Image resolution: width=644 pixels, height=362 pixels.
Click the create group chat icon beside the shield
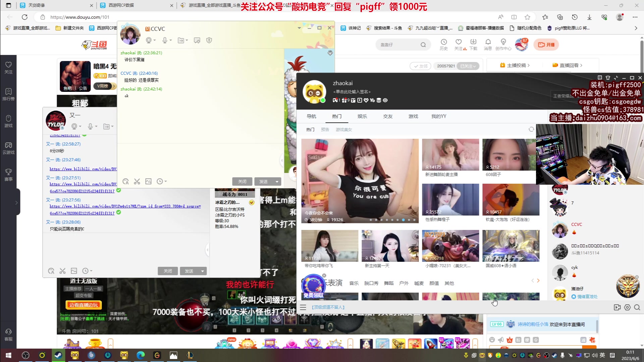(x=197, y=40)
